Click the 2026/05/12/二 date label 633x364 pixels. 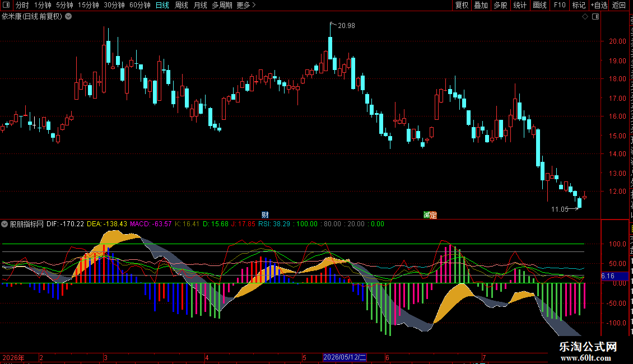pos(345,357)
